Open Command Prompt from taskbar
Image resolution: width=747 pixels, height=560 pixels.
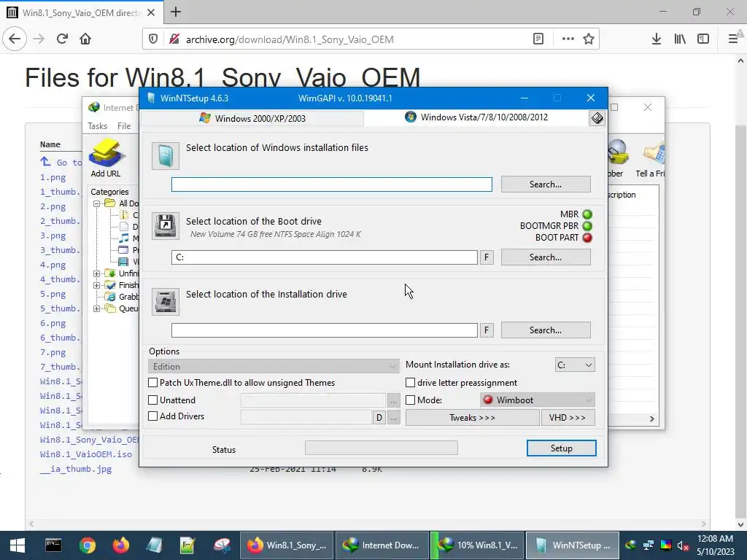[53, 545]
